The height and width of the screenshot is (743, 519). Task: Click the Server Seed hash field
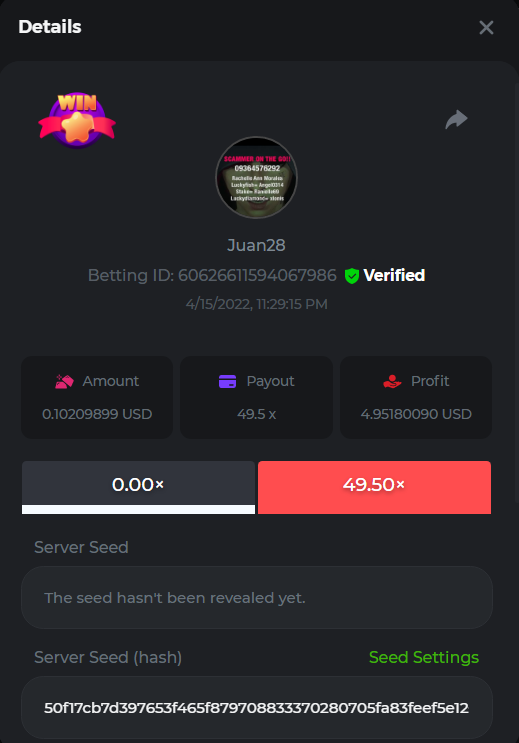(x=257, y=707)
